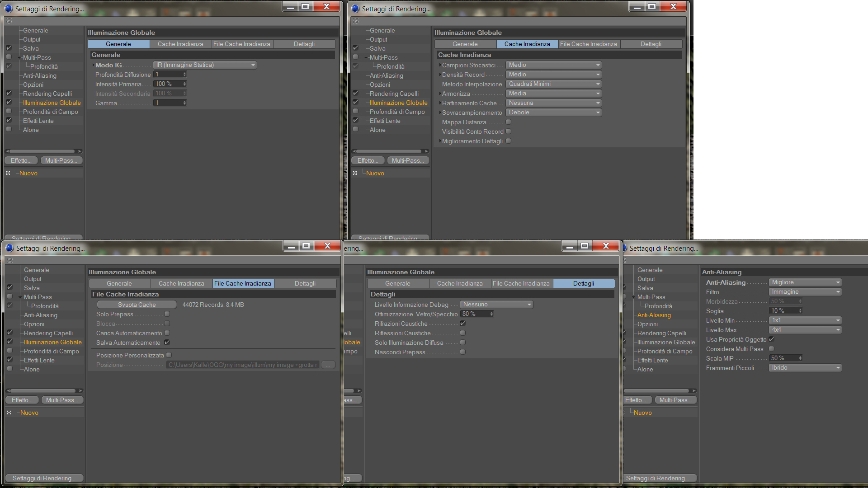The height and width of the screenshot is (488, 868).
Task: Uncheck Usa Proprietà Oggetto option
Action: pyautogui.click(x=772, y=339)
